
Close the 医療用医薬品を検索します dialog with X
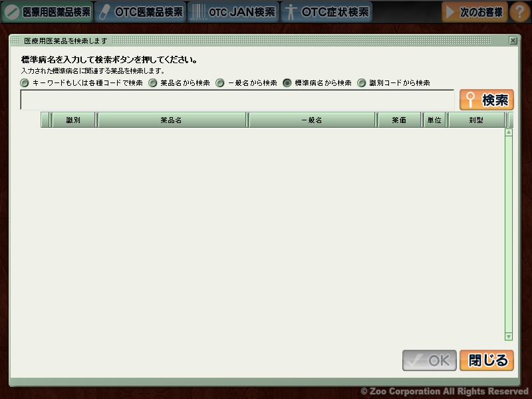click(x=513, y=41)
